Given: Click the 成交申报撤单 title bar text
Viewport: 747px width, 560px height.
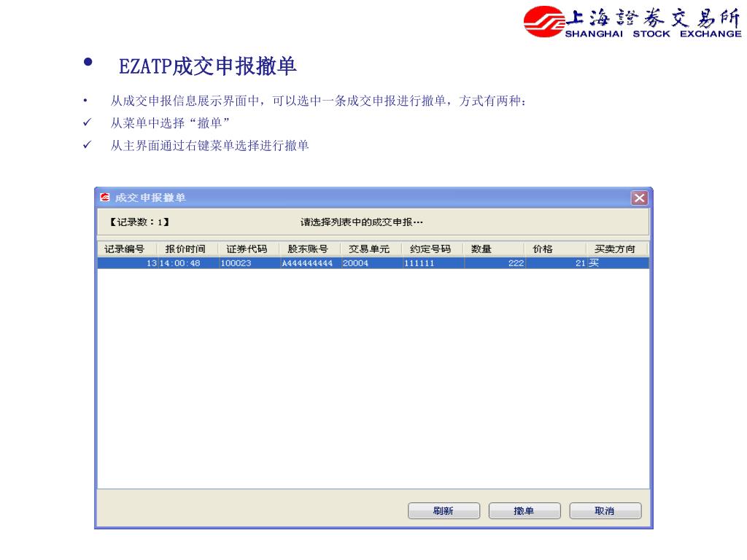Looking at the screenshot, I should (150, 198).
